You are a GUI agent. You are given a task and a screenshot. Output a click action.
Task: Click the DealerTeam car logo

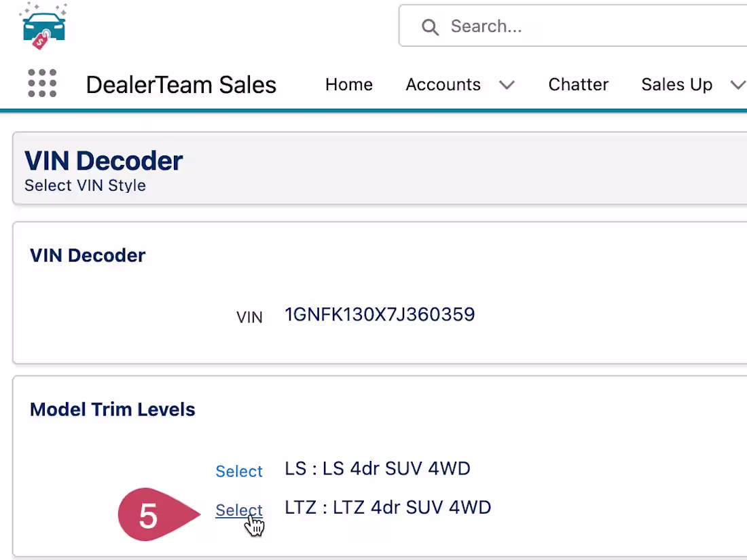(43, 26)
